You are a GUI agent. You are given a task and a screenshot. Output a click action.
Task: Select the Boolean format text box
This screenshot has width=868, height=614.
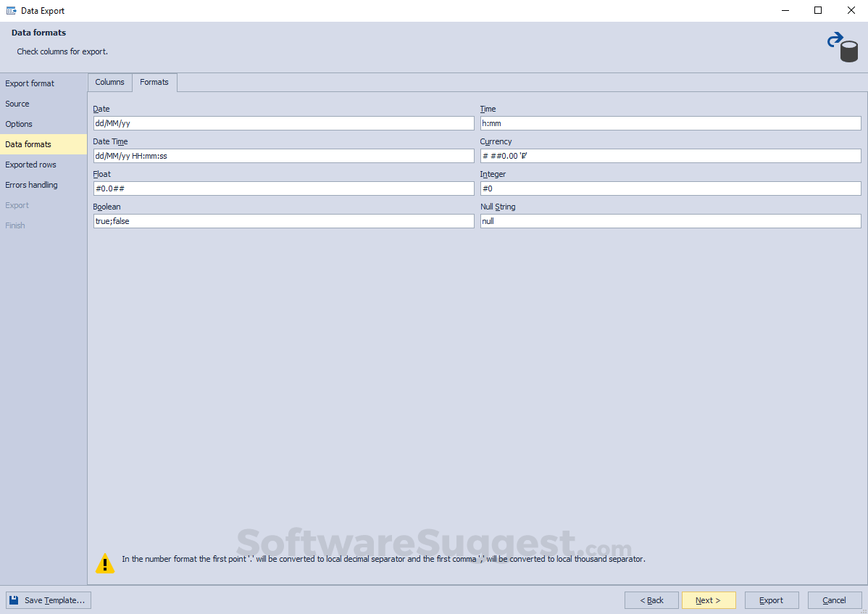click(283, 220)
